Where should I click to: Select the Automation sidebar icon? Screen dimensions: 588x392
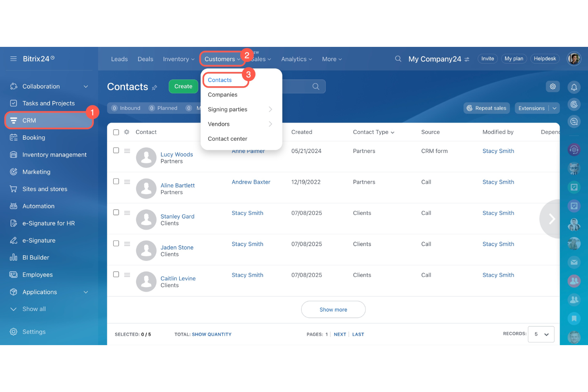click(x=13, y=206)
